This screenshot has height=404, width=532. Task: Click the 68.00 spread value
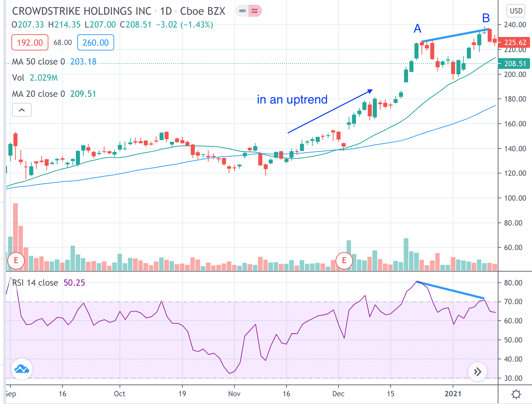(x=63, y=43)
